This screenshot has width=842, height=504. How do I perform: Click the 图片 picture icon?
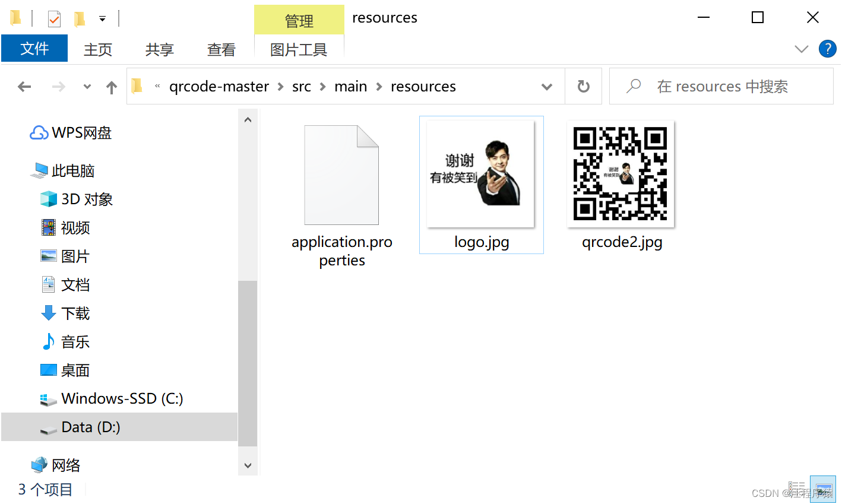pyautogui.click(x=49, y=256)
